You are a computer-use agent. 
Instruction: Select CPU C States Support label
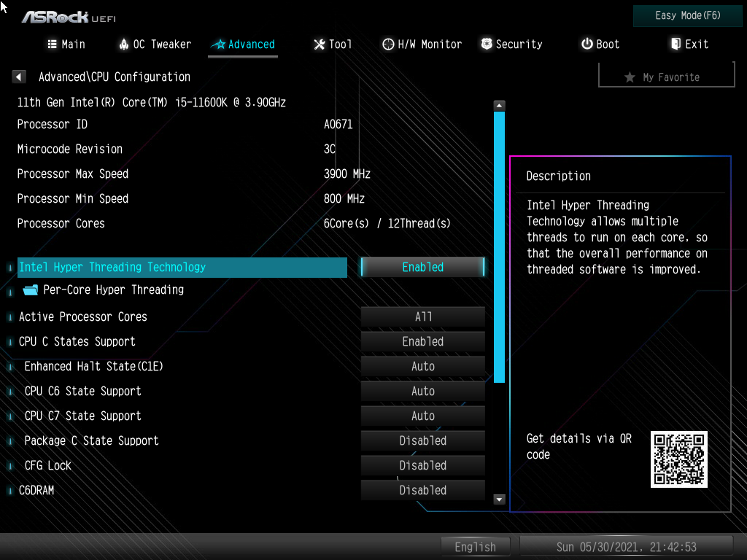[77, 342]
